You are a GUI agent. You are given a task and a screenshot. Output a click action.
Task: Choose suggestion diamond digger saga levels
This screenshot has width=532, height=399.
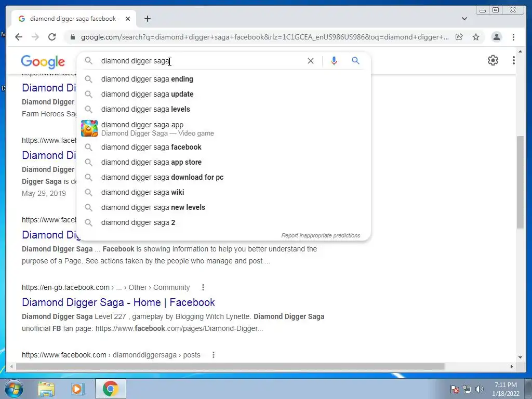223,109
